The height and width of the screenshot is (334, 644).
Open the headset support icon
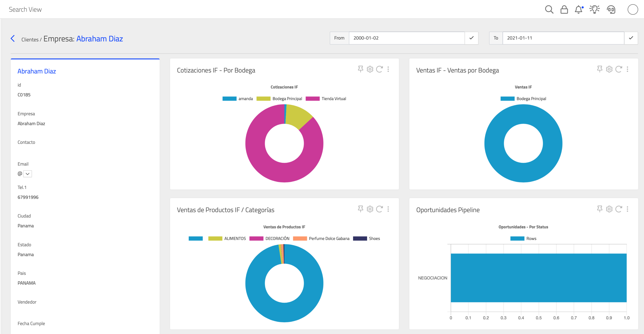(x=611, y=10)
